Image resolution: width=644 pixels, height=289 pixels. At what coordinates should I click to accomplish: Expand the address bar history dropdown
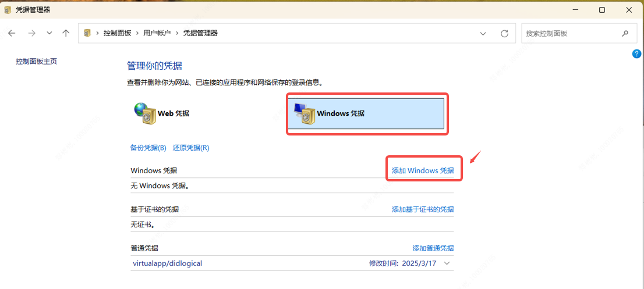click(483, 34)
